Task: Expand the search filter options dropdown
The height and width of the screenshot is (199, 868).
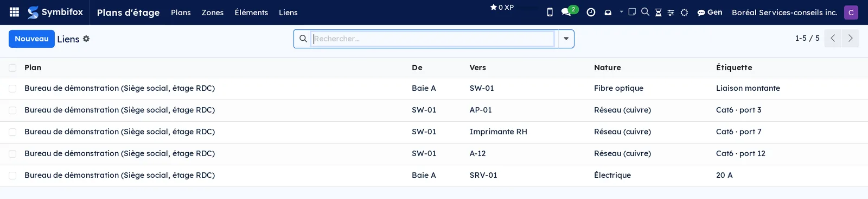Action: pos(566,39)
